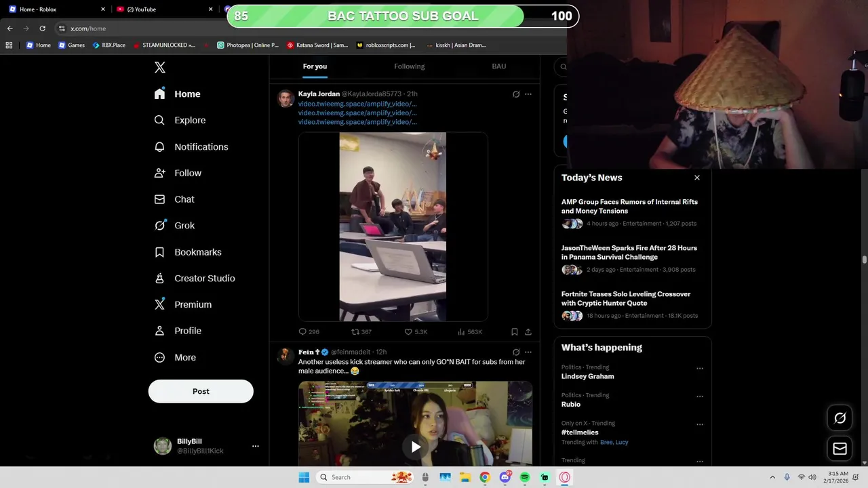Screen dimensions: 868x488
Task: Open Fein's profile avatar
Action: click(x=285, y=356)
